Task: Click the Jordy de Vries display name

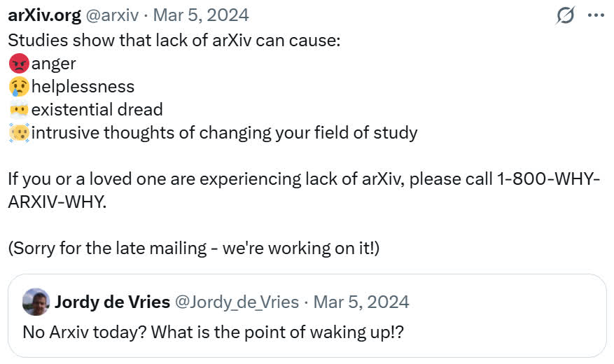Action: tap(112, 302)
